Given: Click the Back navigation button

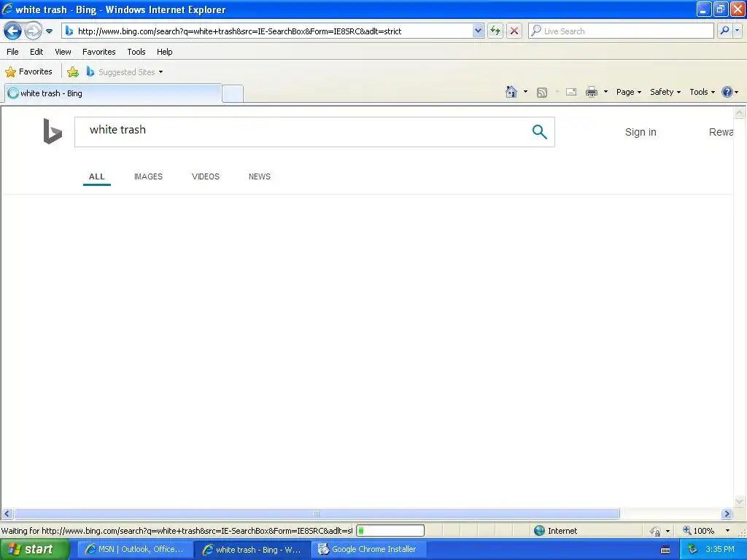Looking at the screenshot, I should [12, 31].
